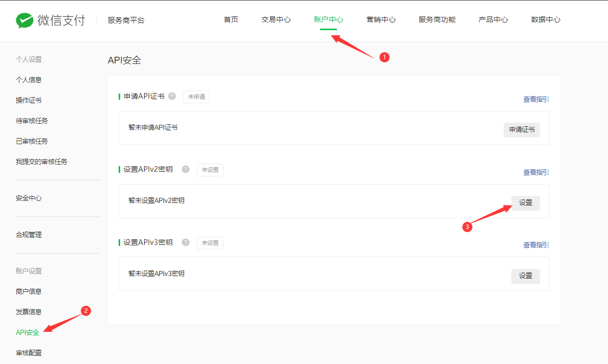This screenshot has height=364, width=608.
Task: Select 个人信息 in the sidebar
Action: (29, 80)
